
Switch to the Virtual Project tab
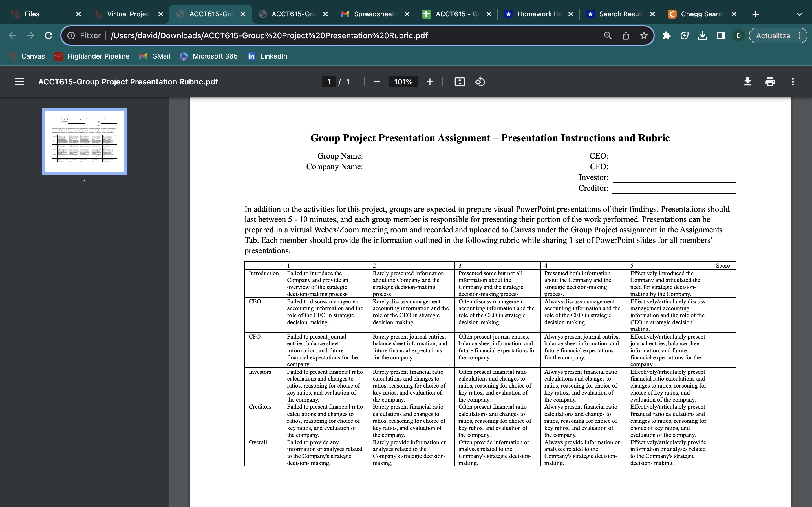point(128,14)
